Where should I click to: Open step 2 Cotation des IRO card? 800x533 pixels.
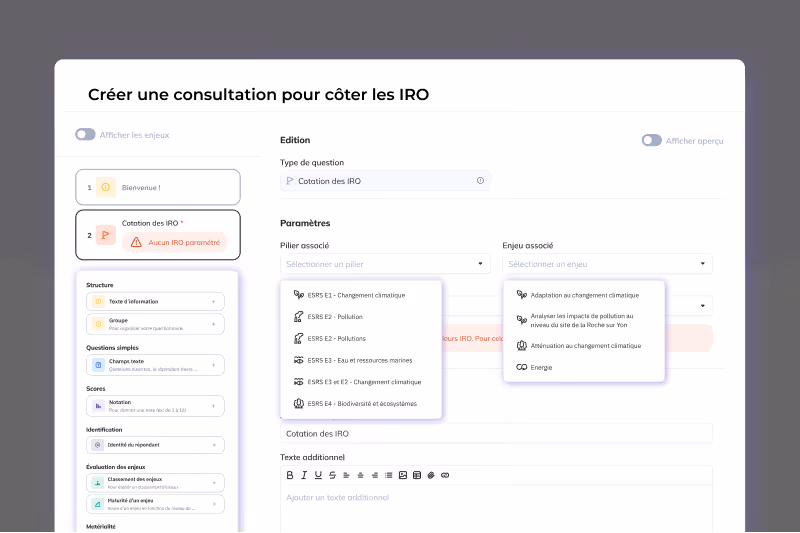158,235
